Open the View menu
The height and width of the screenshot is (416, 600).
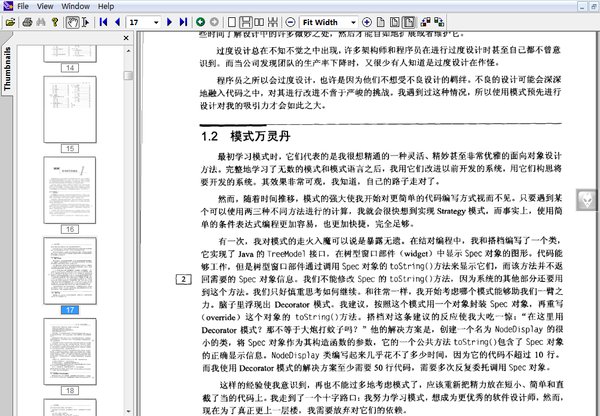click(45, 6)
